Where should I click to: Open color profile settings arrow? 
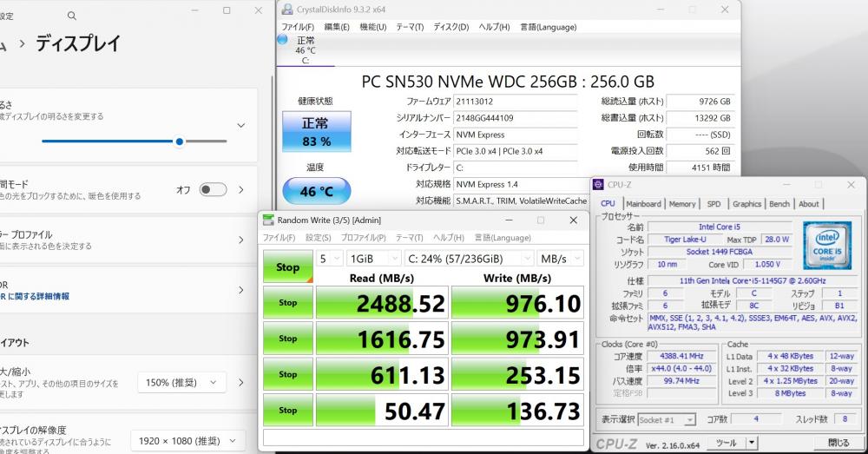(241, 240)
